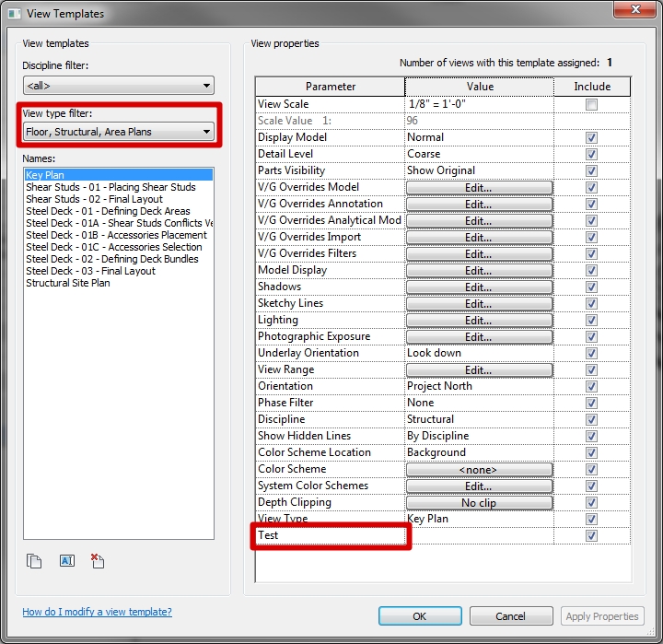Select Steel Deck - 01A - Shear Studs Conflicts
663x644 pixels.
(119, 223)
